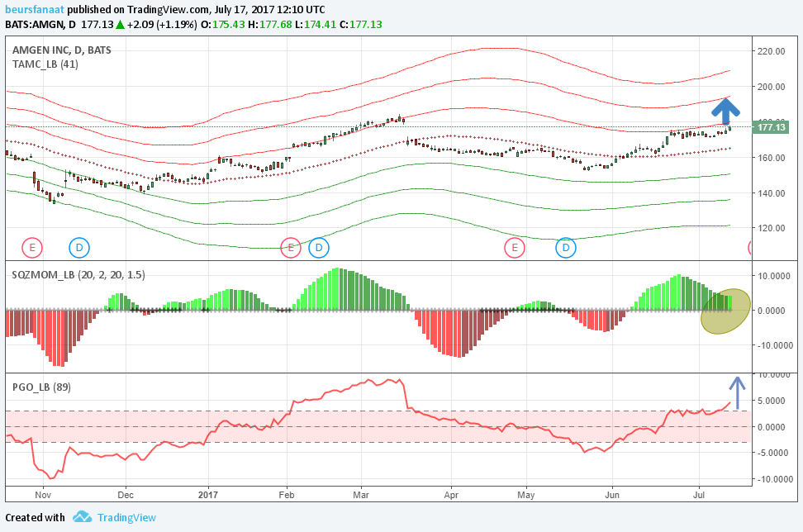Open the earnings marker at start of February

291,248
